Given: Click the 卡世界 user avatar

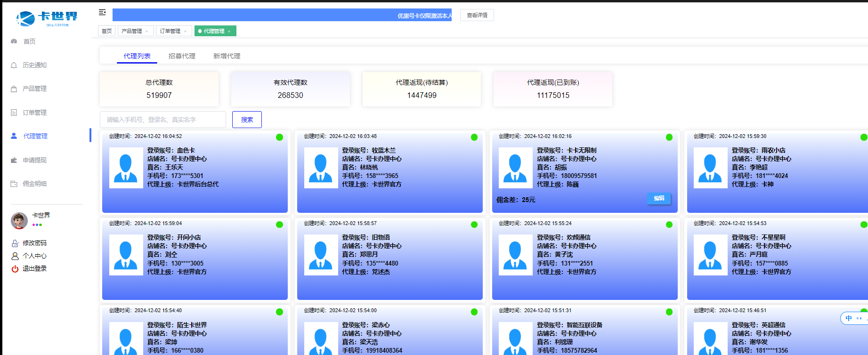Looking at the screenshot, I should pos(19,220).
